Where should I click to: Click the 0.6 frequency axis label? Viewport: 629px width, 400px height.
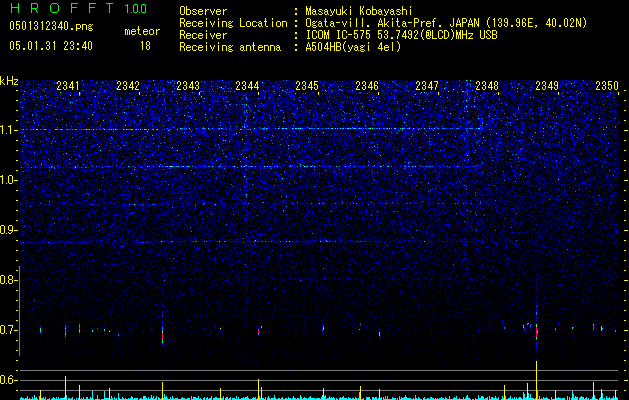(x=9, y=380)
